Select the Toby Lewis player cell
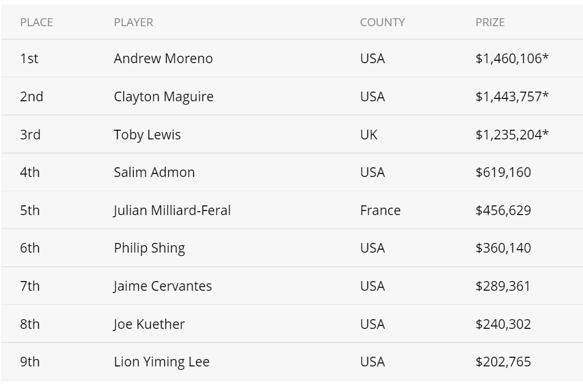The width and height of the screenshot is (583, 392). point(147,135)
